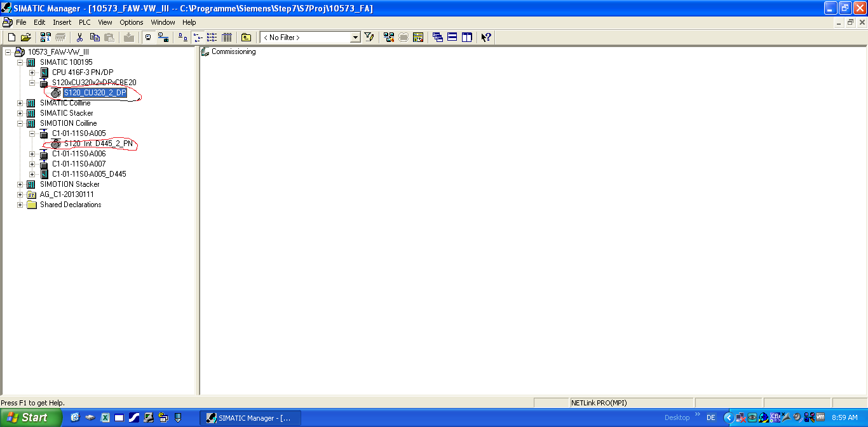This screenshot has width=868, height=427.
Task: Click the filter funnel icon
Action: pyautogui.click(x=369, y=37)
